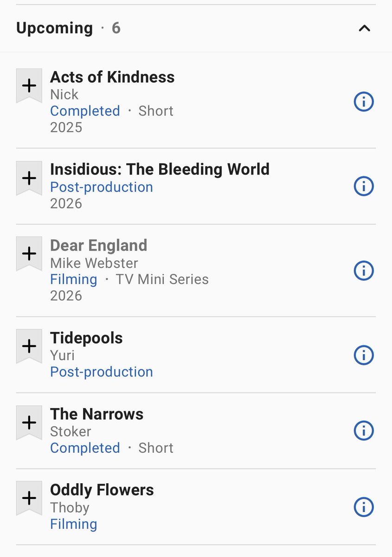
Task: Collapse the Upcoming section chevron
Action: pyautogui.click(x=365, y=28)
